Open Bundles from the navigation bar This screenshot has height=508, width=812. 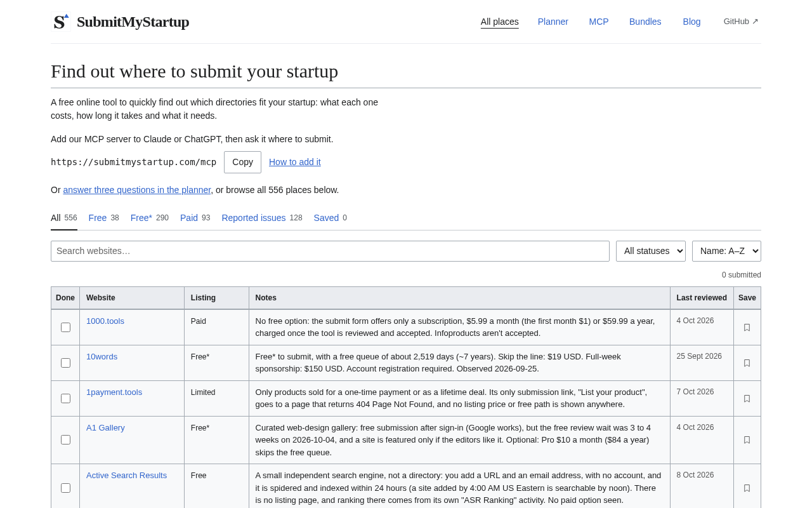point(645,22)
